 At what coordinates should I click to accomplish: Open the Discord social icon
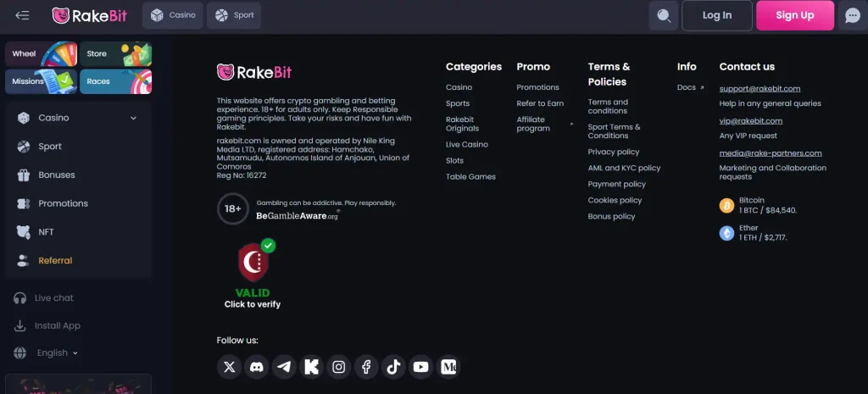coord(256,367)
